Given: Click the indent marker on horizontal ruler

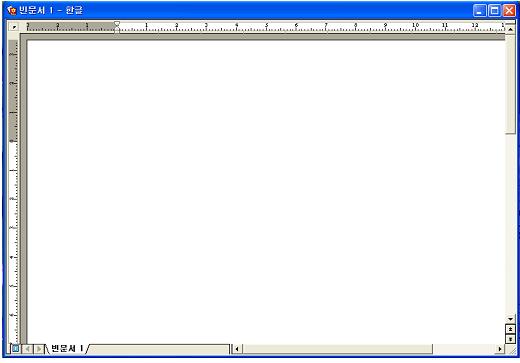Looking at the screenshot, I should pyautogui.click(x=117, y=26).
